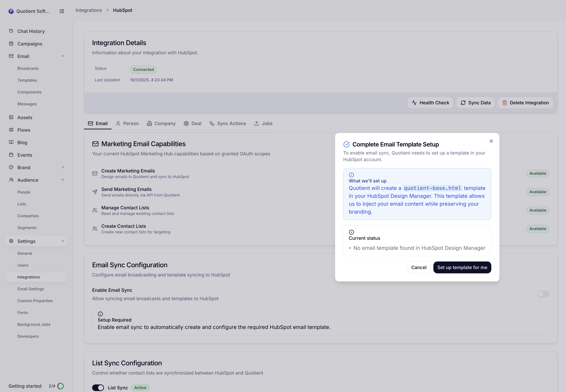Image resolution: width=566 pixels, height=392 pixels.
Task: Click Set up template for me
Action: pyautogui.click(x=462, y=267)
